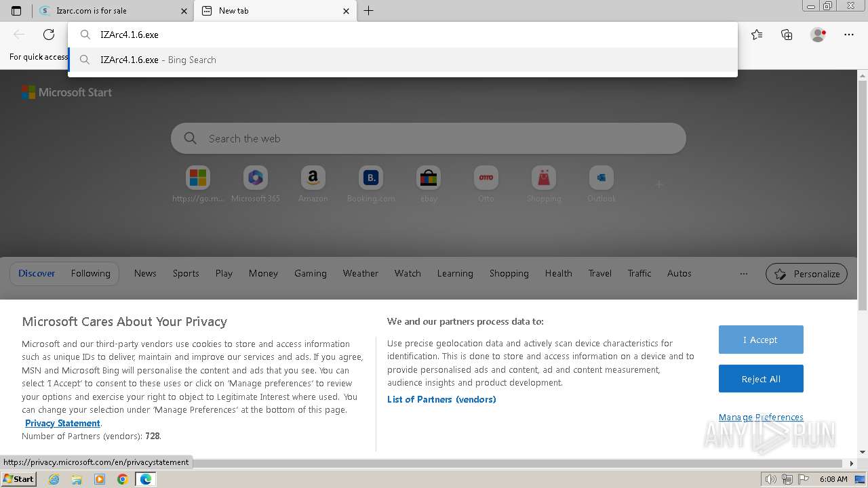The height and width of the screenshot is (488, 868).
Task: Open List of Partners (vendors) link
Action: point(441,399)
